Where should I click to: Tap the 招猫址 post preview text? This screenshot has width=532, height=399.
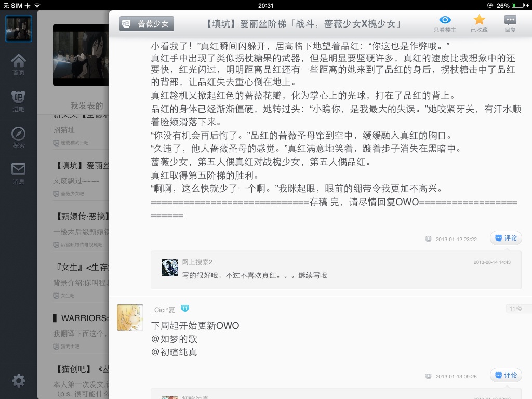pyautogui.click(x=64, y=130)
